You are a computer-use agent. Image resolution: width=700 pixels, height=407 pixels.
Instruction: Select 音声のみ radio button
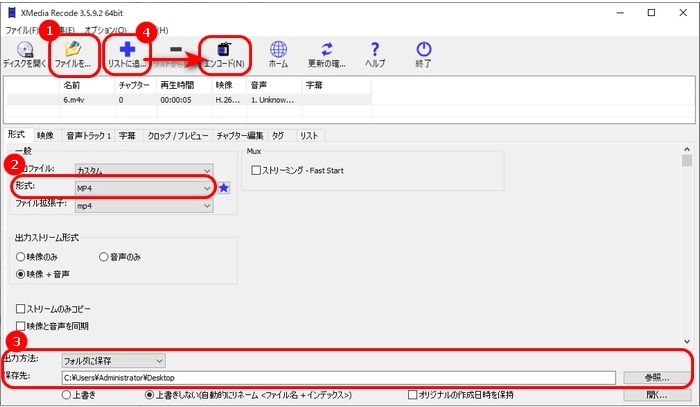[104, 257]
